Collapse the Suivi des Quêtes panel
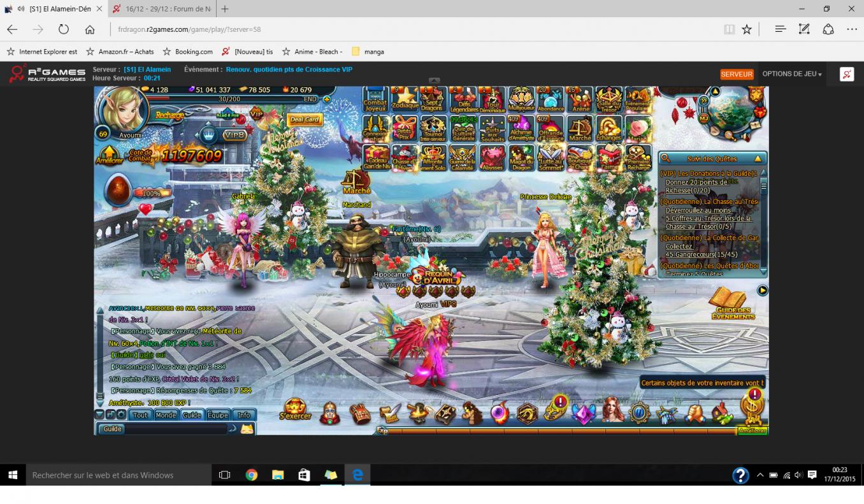Image resolution: width=864 pixels, height=504 pixels. (758, 159)
